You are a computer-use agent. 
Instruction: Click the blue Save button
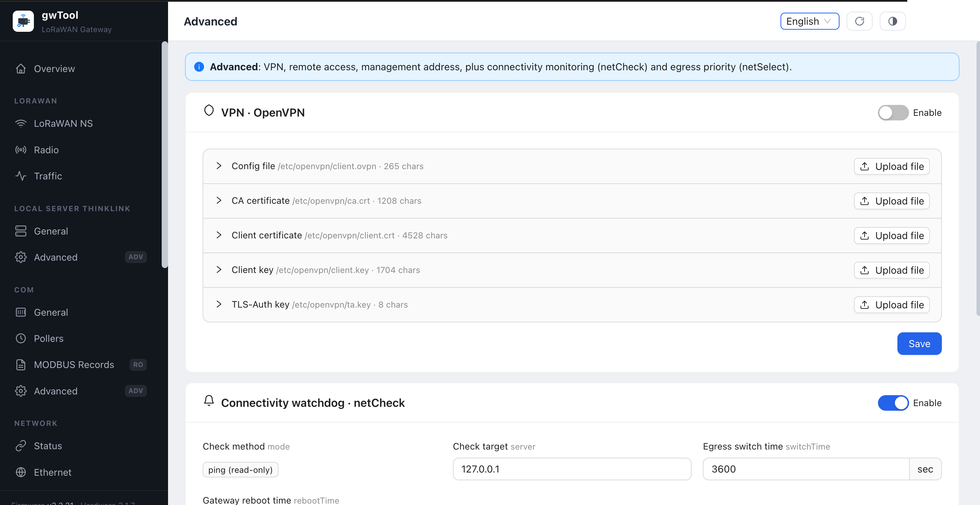coord(919,344)
